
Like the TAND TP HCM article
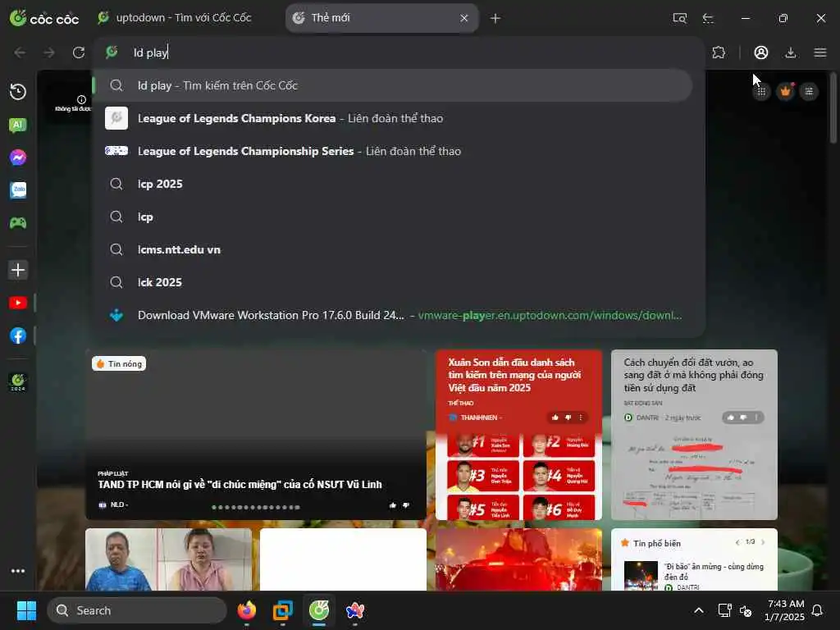[393, 505]
